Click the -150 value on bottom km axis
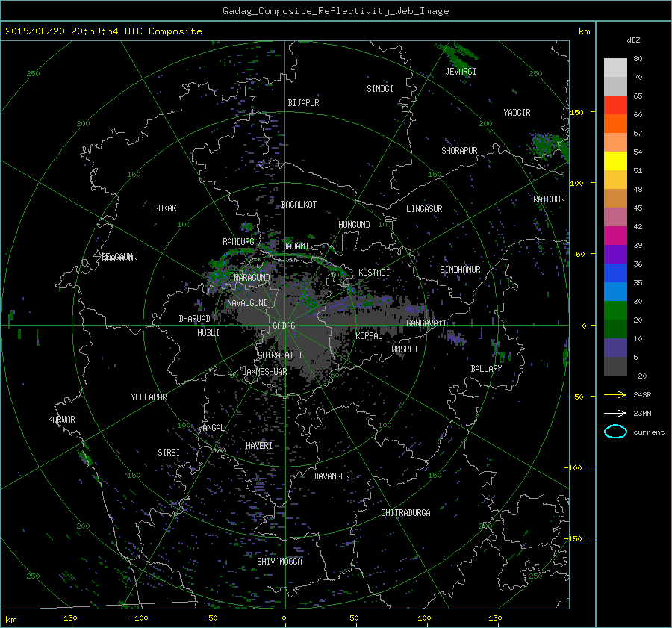The width and height of the screenshot is (672, 628). [x=68, y=618]
